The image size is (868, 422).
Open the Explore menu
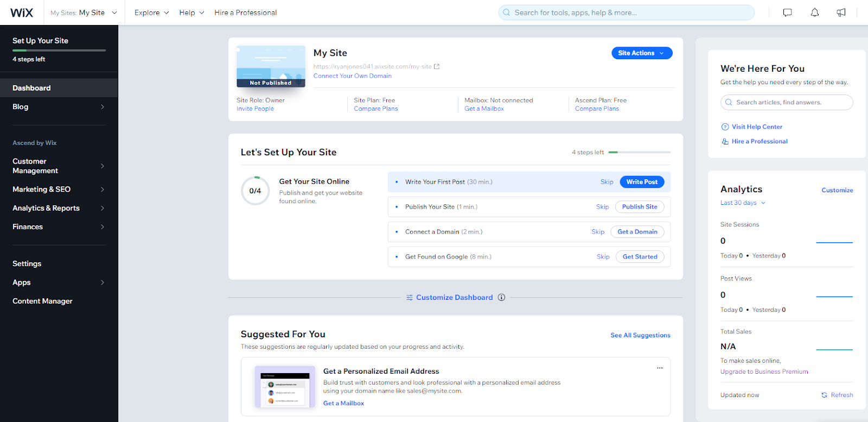(x=151, y=12)
